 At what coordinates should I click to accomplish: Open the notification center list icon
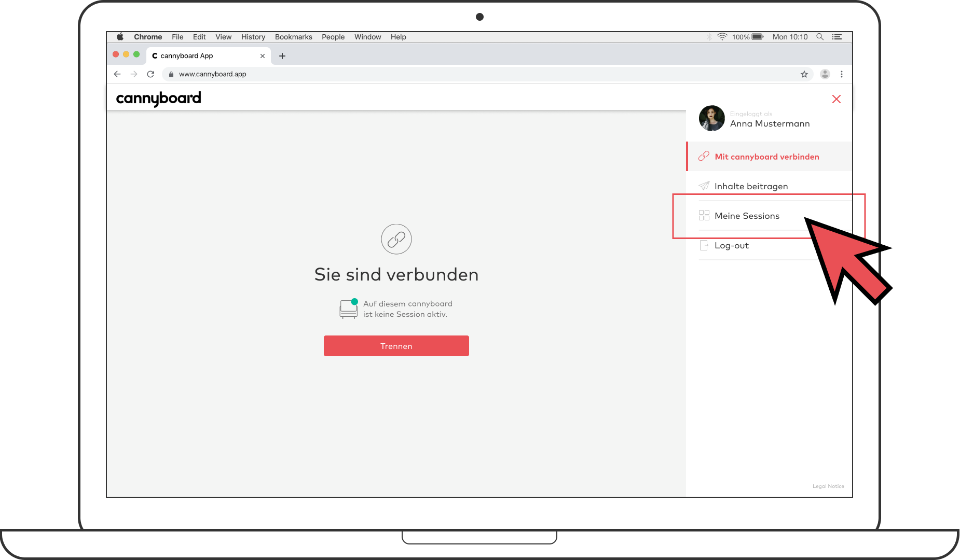[x=837, y=37]
